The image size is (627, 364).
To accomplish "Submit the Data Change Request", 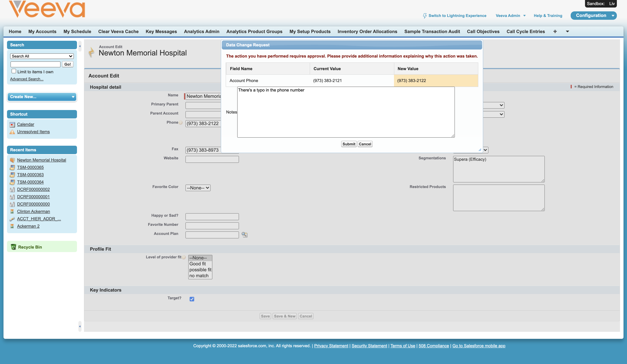I will click(x=349, y=144).
